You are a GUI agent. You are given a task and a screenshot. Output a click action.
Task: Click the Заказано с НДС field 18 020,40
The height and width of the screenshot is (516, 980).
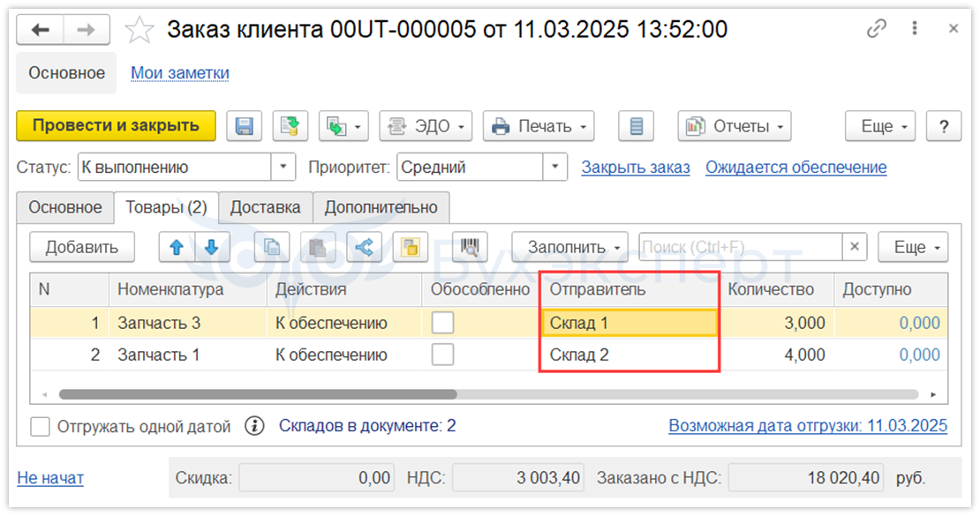pos(805,478)
